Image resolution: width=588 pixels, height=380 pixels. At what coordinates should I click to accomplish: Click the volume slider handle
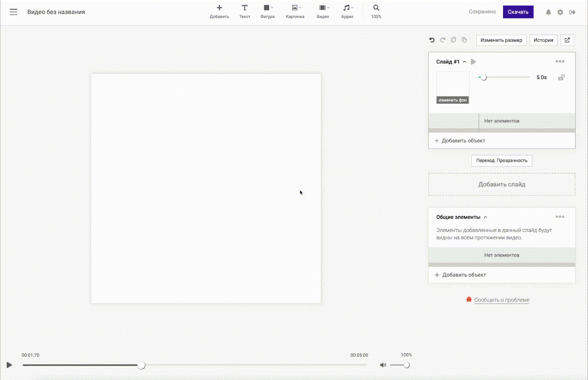coord(407,365)
